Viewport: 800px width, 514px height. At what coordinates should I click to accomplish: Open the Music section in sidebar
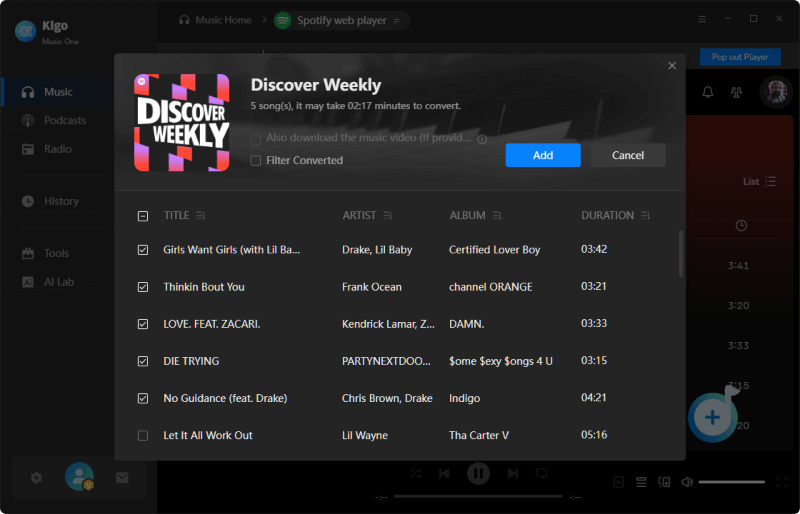57,92
